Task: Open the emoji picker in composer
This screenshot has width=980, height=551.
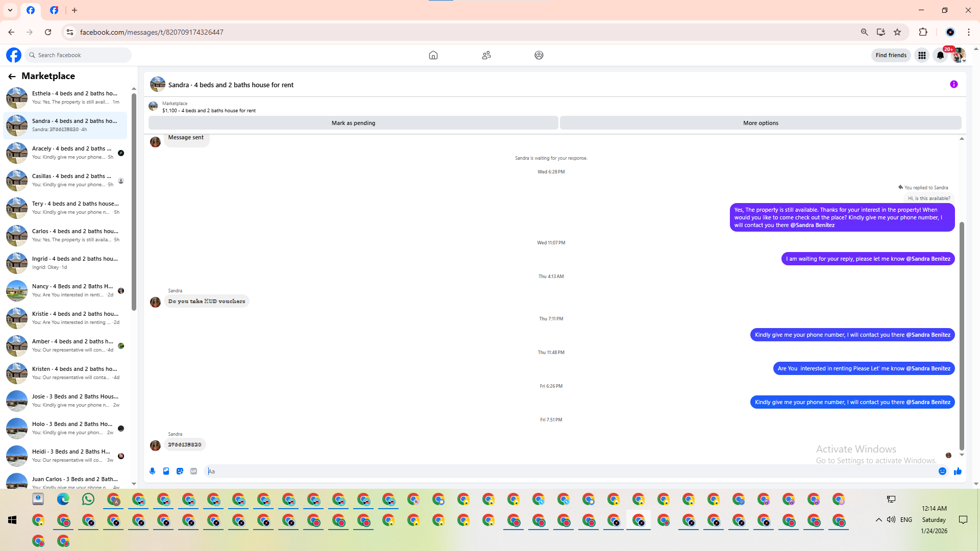Action: point(942,471)
